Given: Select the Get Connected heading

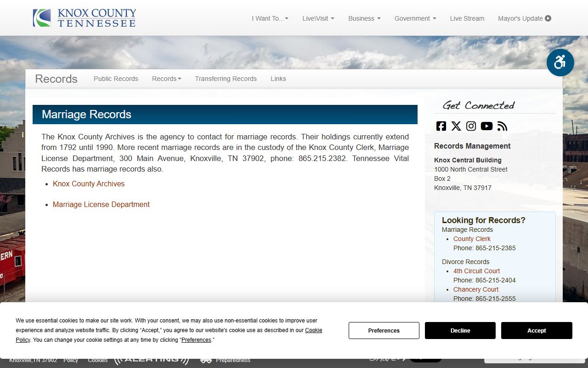Looking at the screenshot, I should click(479, 105).
